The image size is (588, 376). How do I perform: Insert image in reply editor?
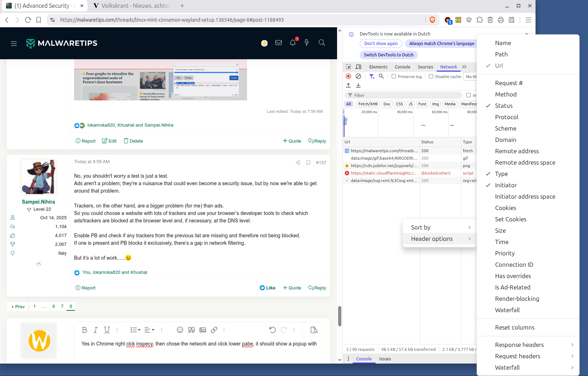(x=203, y=330)
